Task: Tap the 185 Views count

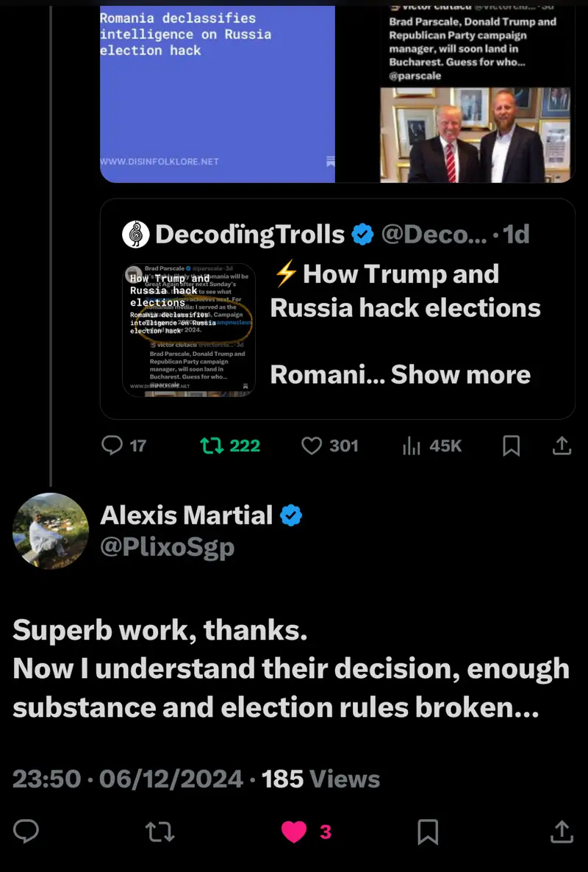Action: click(320, 779)
